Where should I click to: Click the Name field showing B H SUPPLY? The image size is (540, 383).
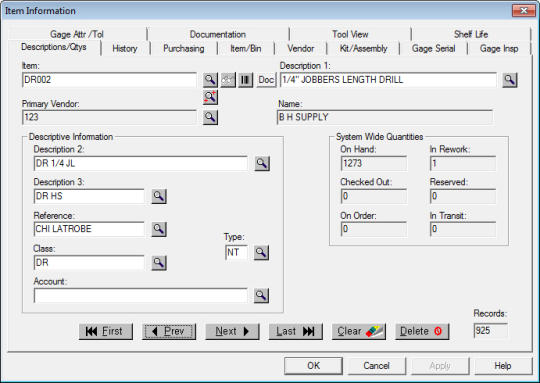(x=385, y=117)
